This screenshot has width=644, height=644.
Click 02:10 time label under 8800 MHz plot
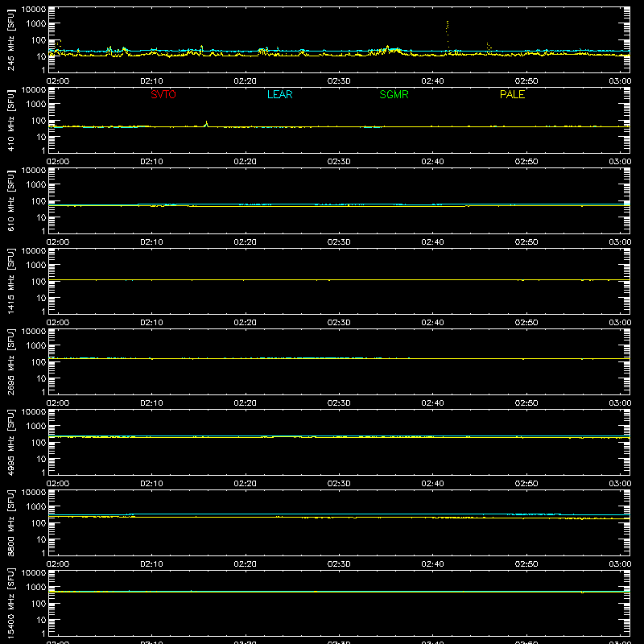click(151, 564)
